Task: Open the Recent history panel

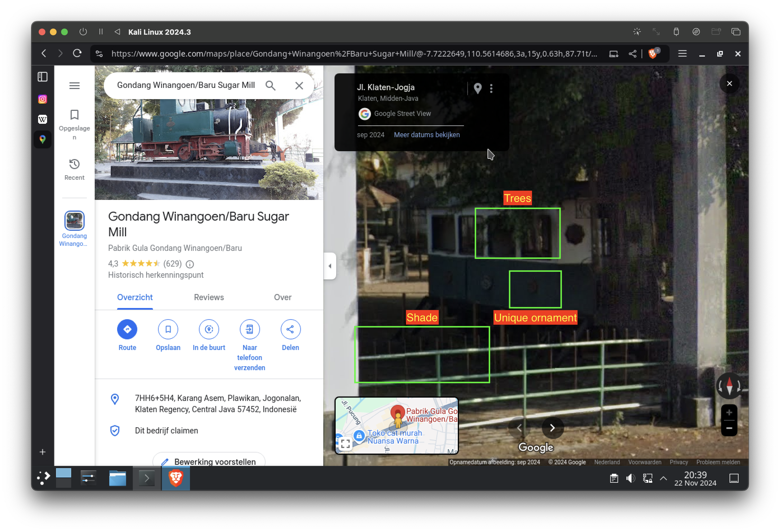Action: (75, 170)
